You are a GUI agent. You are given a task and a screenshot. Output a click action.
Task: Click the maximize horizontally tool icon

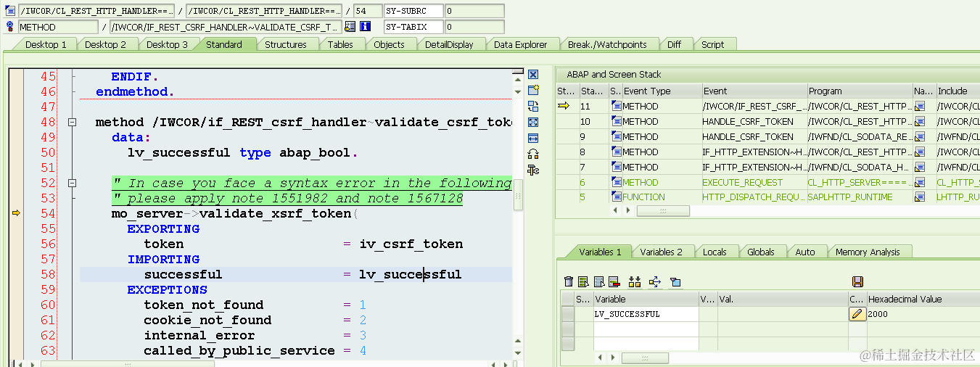pos(533,138)
